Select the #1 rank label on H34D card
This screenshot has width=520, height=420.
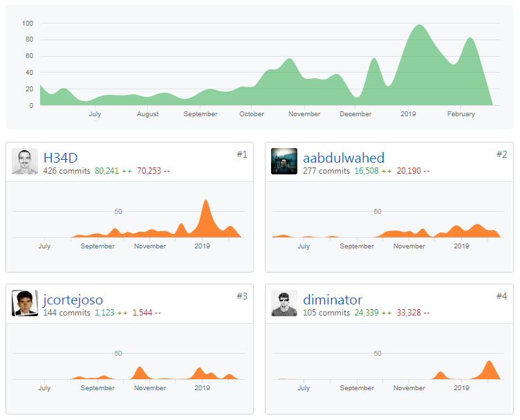[242, 154]
